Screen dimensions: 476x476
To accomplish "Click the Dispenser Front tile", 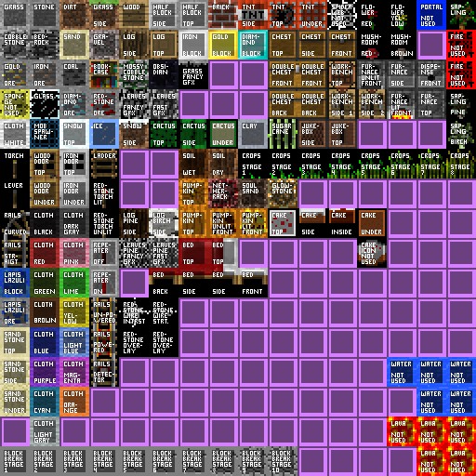I will coord(431,74).
